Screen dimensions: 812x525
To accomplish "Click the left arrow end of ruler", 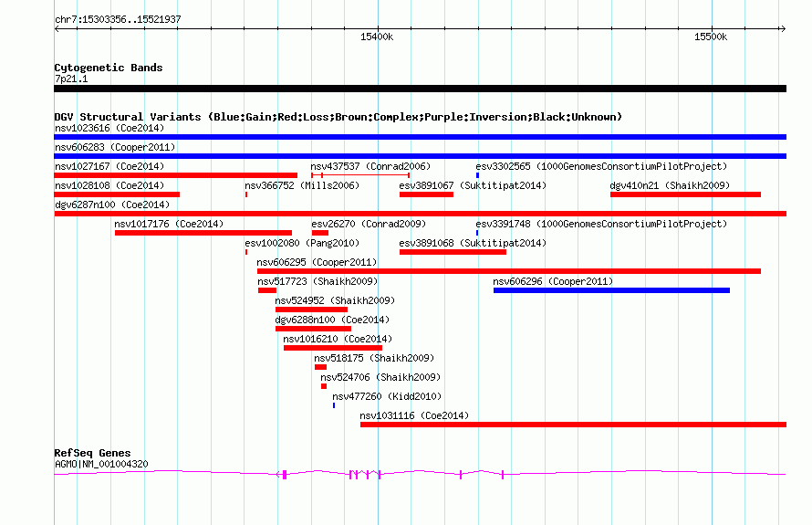I will [x=57, y=28].
